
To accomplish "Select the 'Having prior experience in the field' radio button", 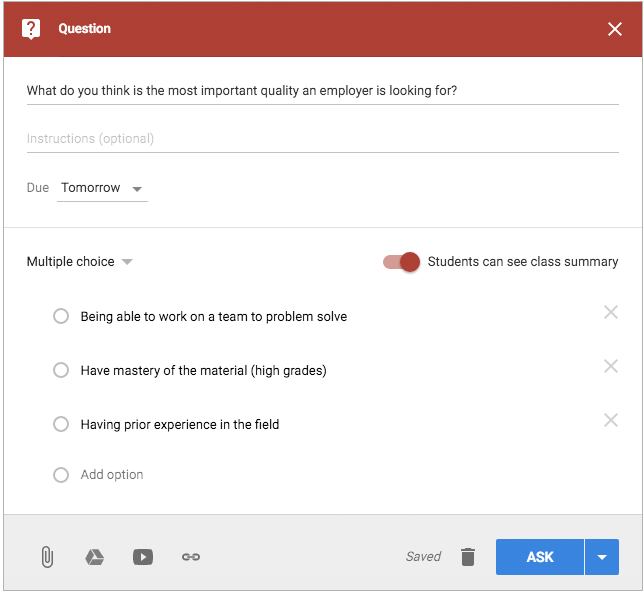I will [x=61, y=424].
